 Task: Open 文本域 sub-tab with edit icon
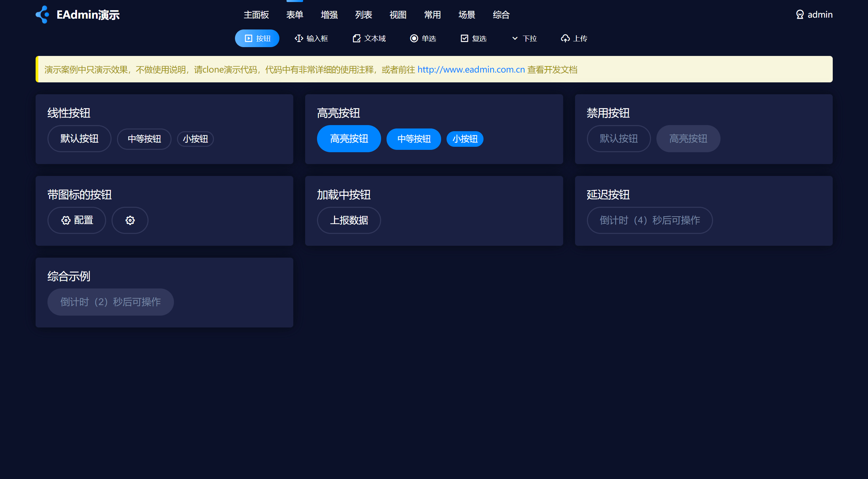click(x=369, y=38)
